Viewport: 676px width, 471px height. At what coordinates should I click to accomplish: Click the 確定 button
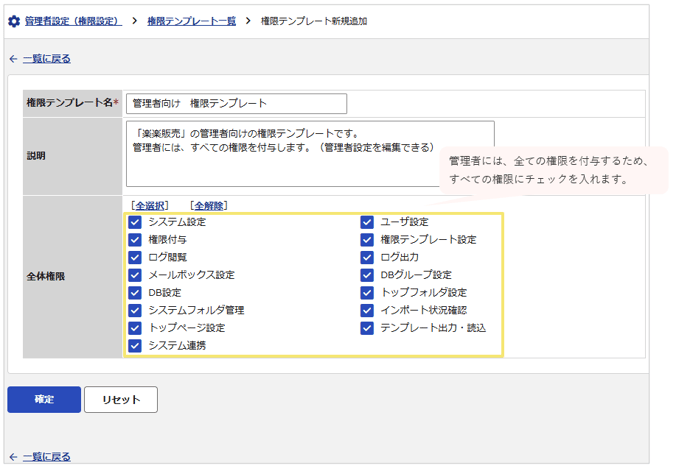44,399
